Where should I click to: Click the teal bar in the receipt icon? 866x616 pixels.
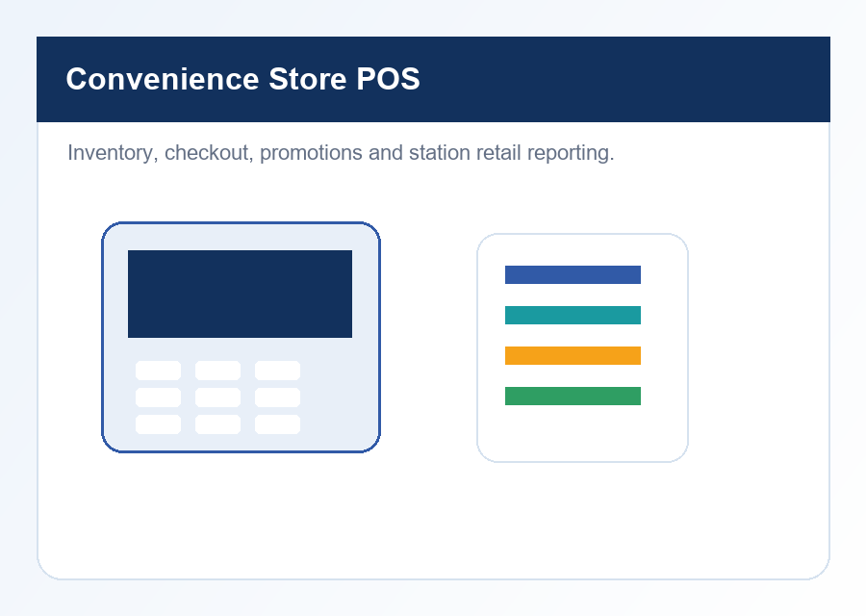pos(573,315)
